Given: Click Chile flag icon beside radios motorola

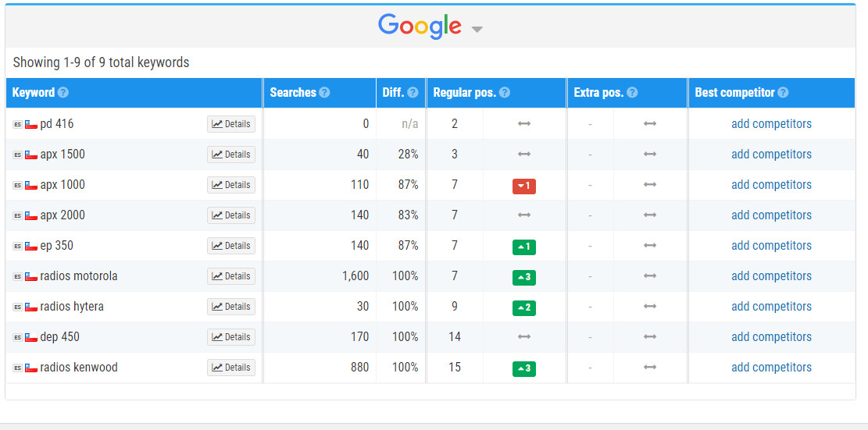Looking at the screenshot, I should [31, 276].
